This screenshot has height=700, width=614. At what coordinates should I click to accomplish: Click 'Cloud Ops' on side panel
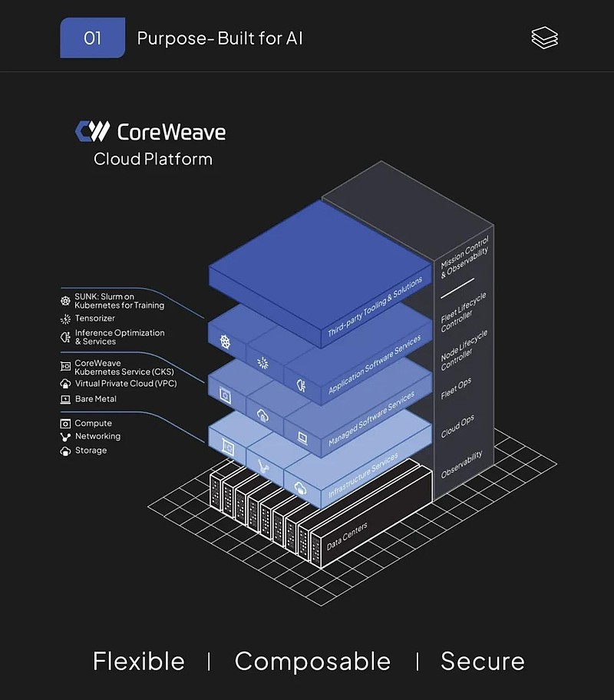457,427
